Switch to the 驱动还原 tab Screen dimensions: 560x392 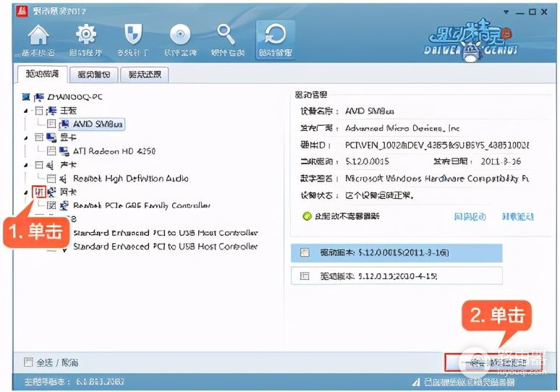coord(144,74)
